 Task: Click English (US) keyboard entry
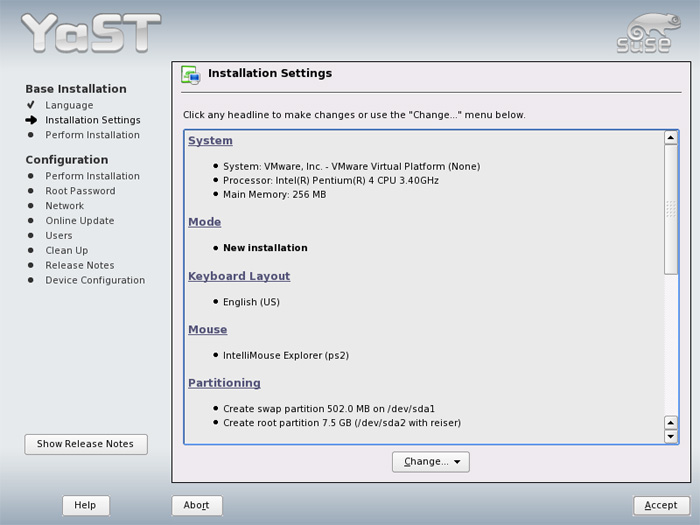point(251,302)
